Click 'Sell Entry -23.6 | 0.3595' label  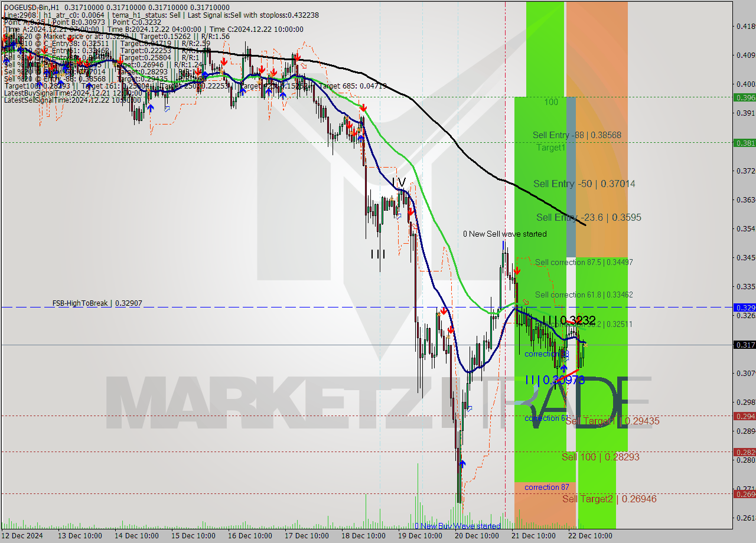[x=588, y=217]
